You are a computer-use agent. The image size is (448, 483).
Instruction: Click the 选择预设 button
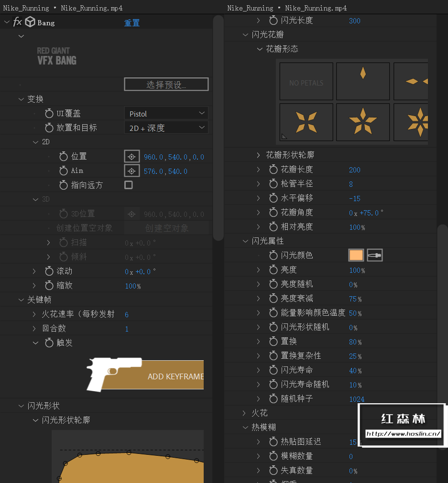[x=166, y=84]
